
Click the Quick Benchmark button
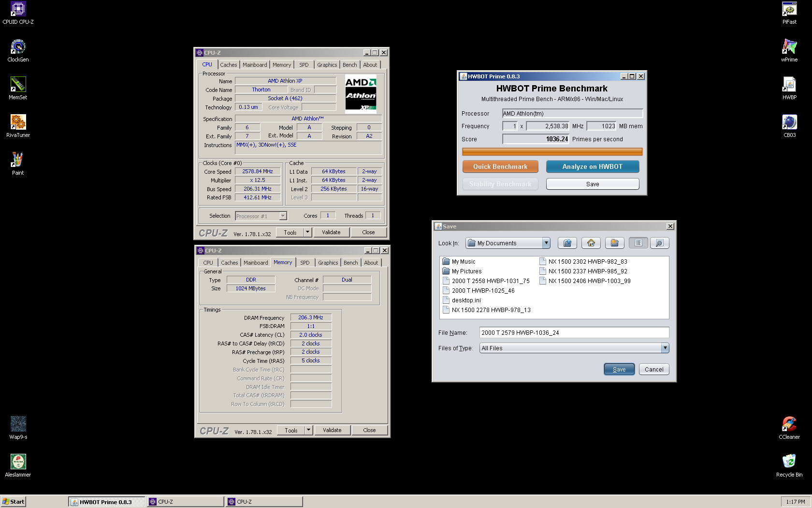coord(500,166)
